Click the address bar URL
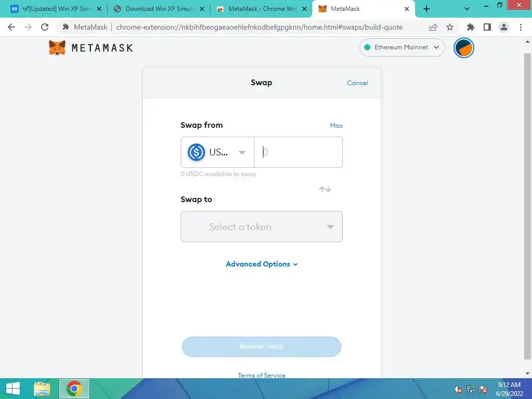 click(259, 27)
